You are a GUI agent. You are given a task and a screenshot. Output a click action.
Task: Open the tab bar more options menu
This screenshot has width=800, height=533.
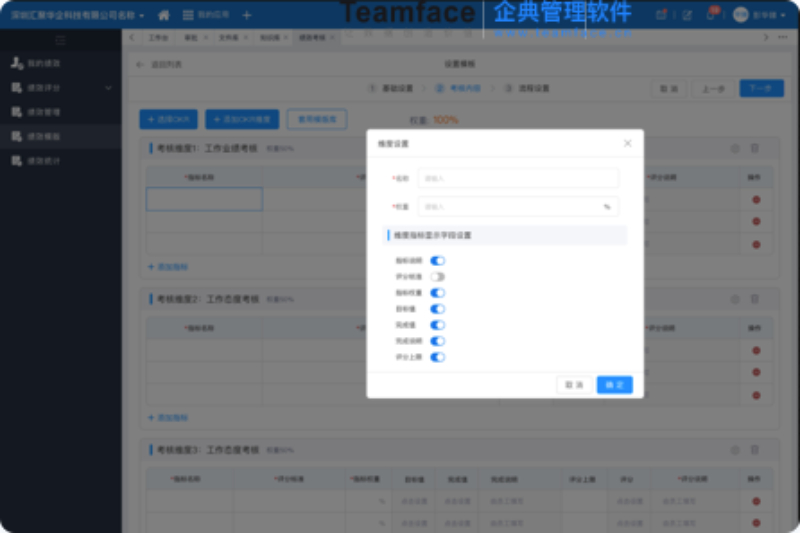783,37
